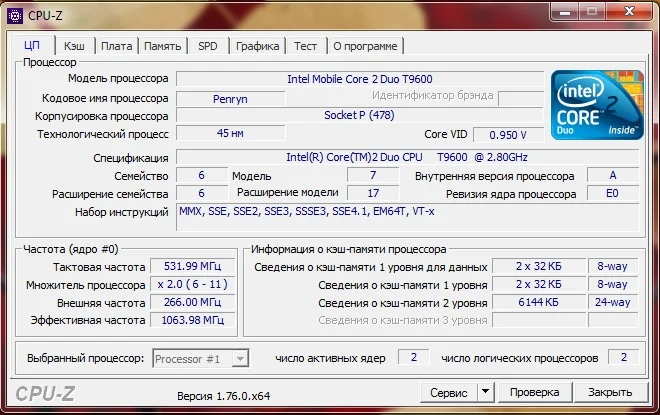Minimize the CPU-Z window
This screenshot has height=415, width=660.
point(564,11)
